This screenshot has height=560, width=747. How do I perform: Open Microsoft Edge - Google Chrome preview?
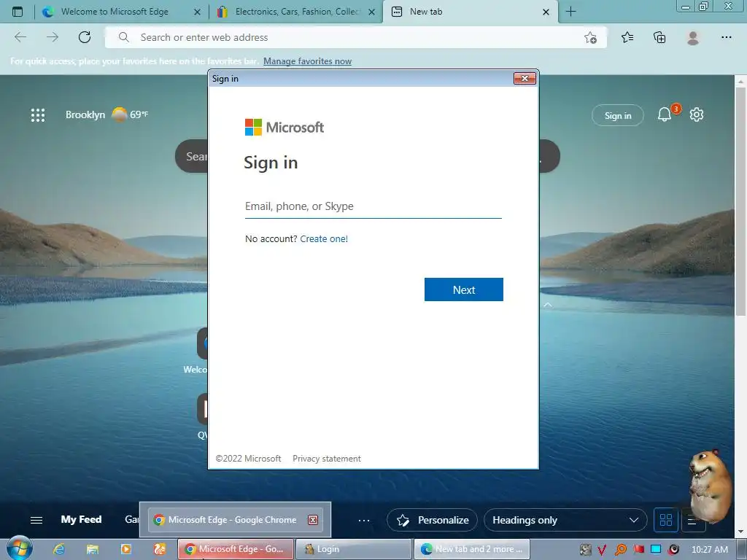pyautogui.click(x=236, y=519)
